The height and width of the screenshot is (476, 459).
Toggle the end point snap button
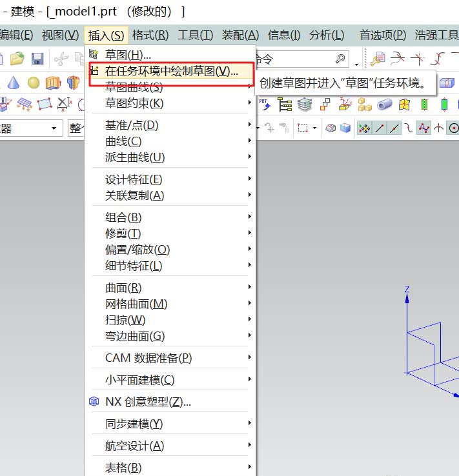380,128
